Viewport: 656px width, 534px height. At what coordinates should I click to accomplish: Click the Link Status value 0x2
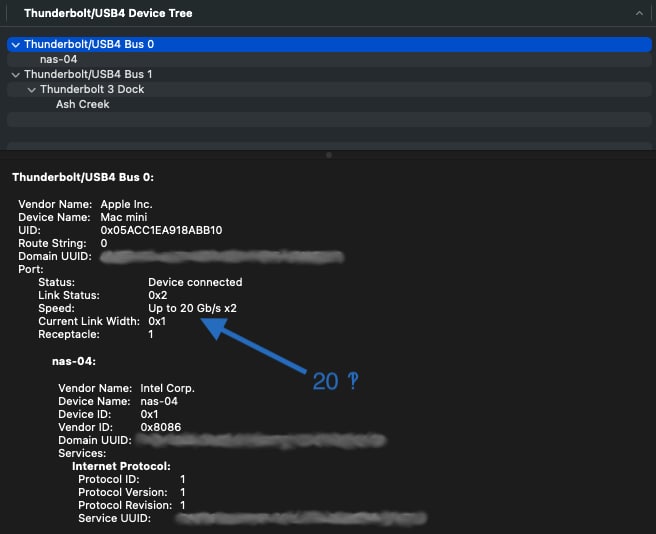coord(158,295)
